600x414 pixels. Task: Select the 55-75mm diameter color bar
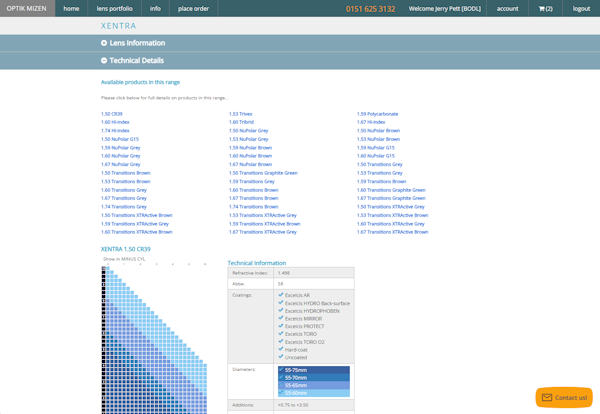(314, 370)
